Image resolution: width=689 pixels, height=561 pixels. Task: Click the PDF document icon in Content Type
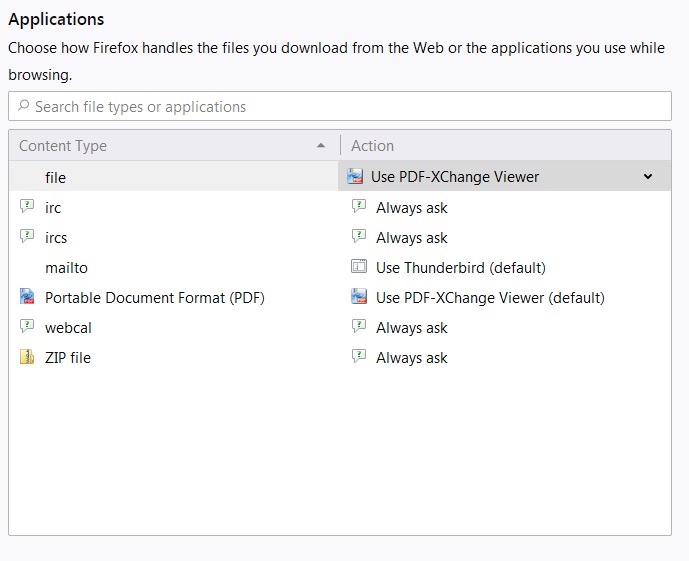click(x=27, y=297)
